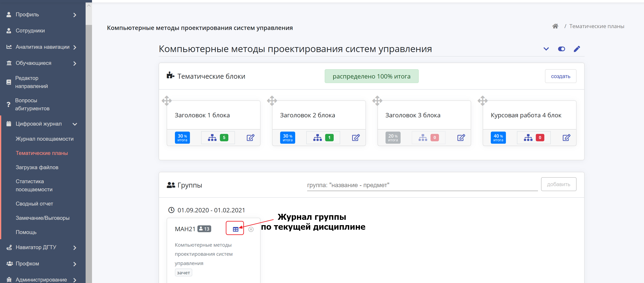Grab move handle of Заголовок 1 блока

click(166, 101)
